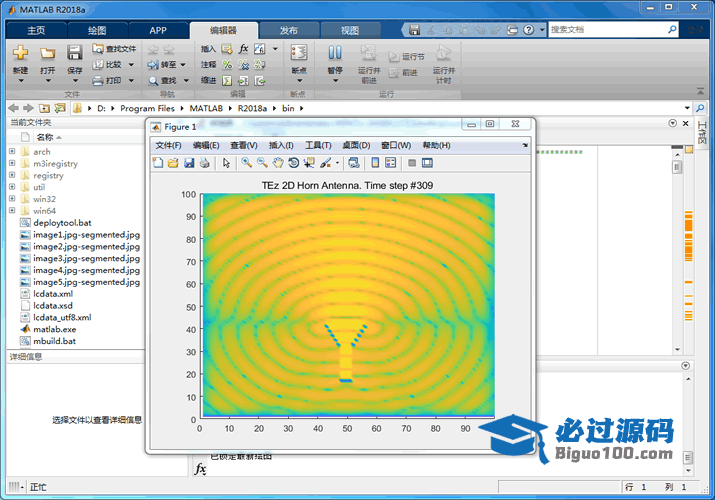Click the quick access save icon
The image size is (715, 500).
(414, 30)
